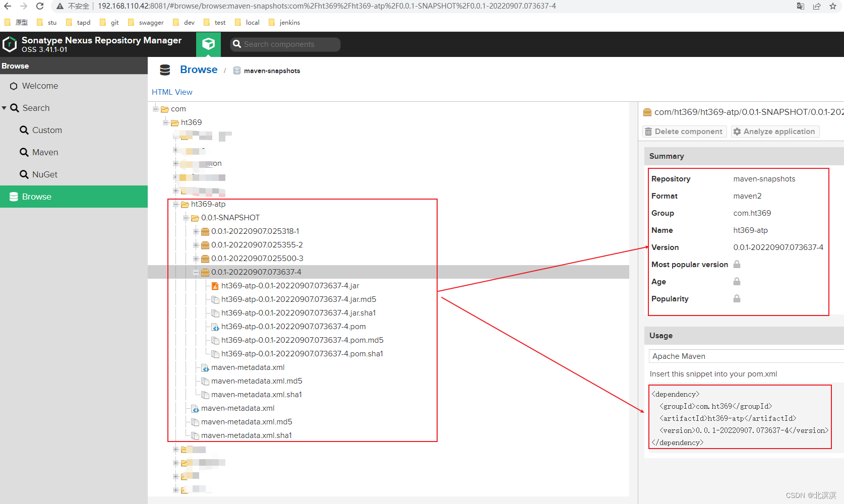Select maven-metadata.xml.md5 under component 073637-4

(x=257, y=381)
